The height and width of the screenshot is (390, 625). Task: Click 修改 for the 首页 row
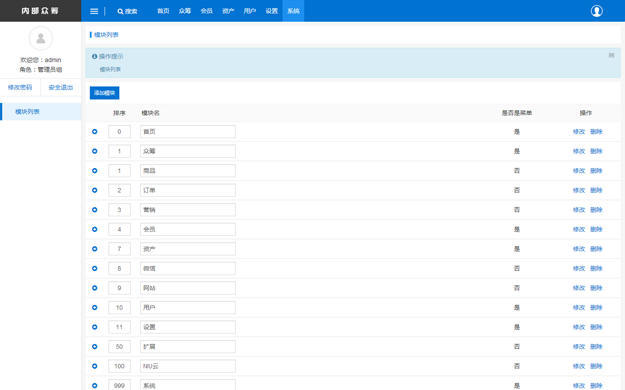pyautogui.click(x=579, y=132)
